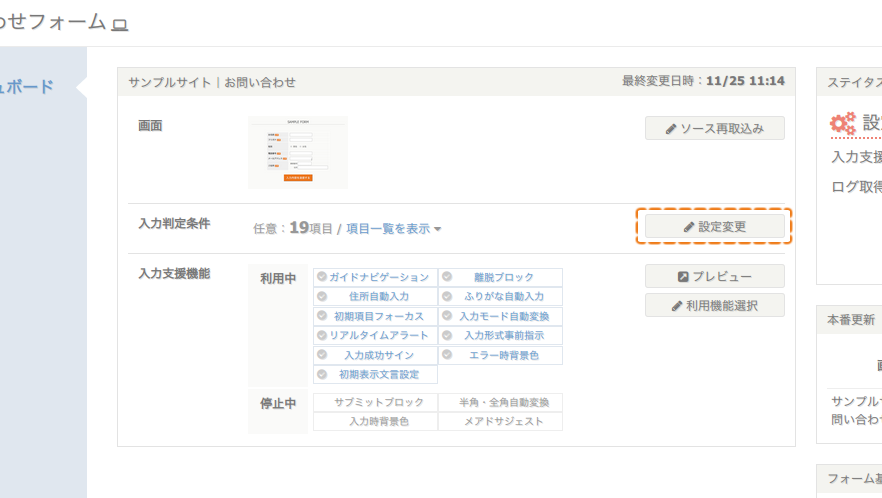The height and width of the screenshot is (498, 882).
Task: Click the check icon beside ふりがな自動入力
Action: (x=447, y=296)
